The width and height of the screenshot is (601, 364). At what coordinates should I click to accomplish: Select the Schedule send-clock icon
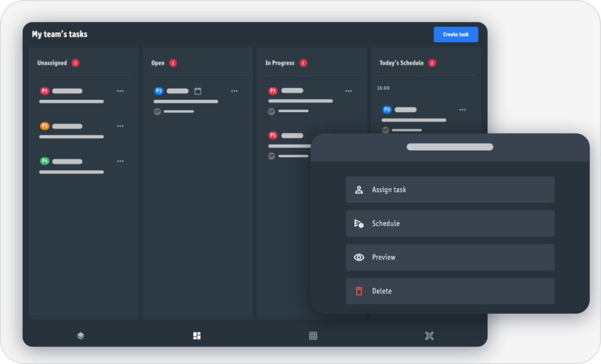pyautogui.click(x=359, y=223)
